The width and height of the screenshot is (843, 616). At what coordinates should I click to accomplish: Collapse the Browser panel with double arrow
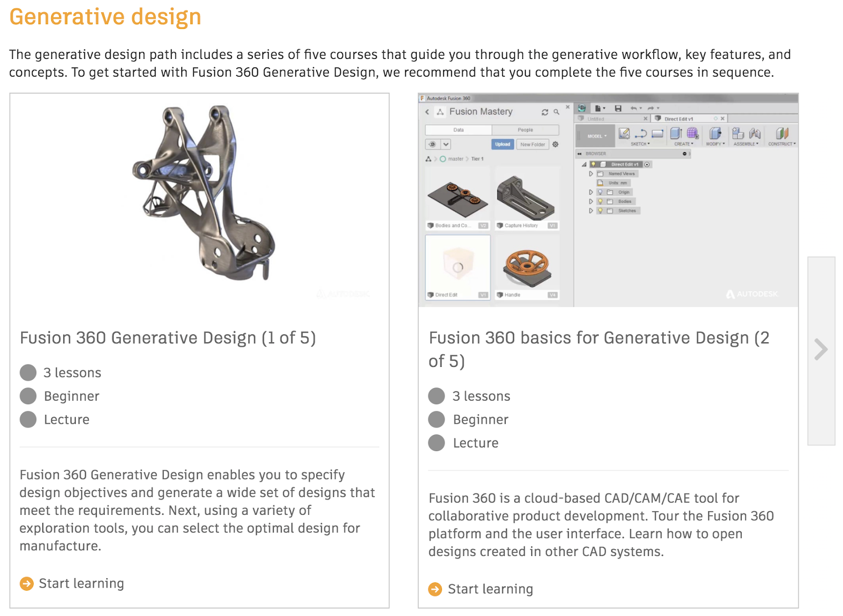tap(580, 154)
